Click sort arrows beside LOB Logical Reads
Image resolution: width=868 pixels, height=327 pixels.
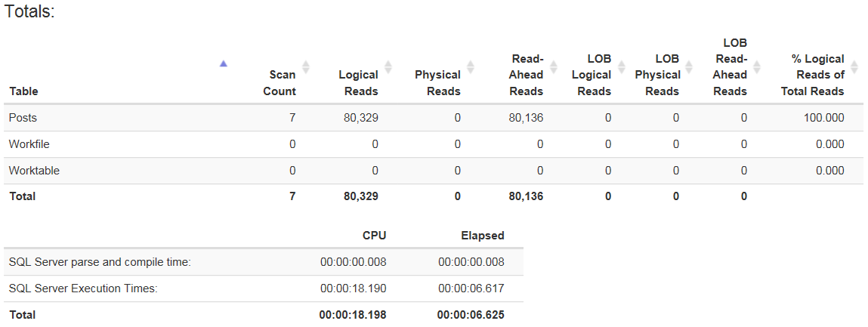(621, 66)
